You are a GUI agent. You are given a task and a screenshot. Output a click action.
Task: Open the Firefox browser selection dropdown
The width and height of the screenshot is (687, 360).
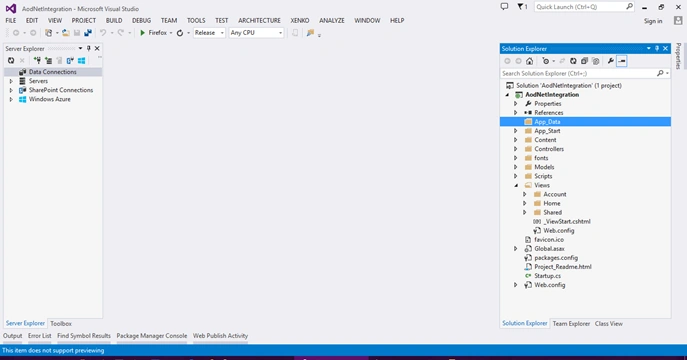pyautogui.click(x=171, y=33)
